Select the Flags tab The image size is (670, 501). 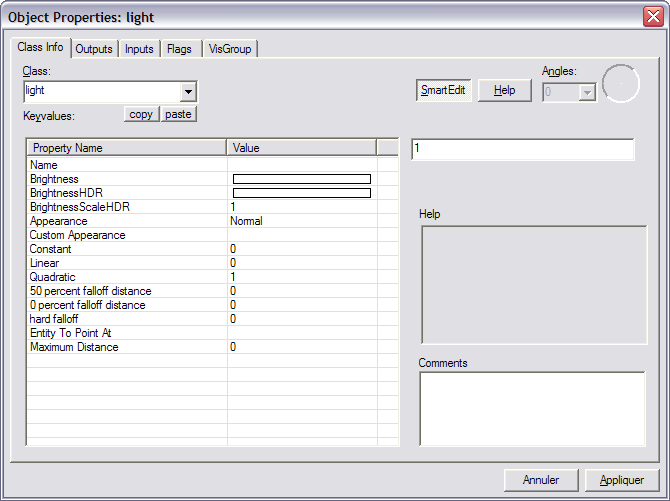tap(180, 49)
